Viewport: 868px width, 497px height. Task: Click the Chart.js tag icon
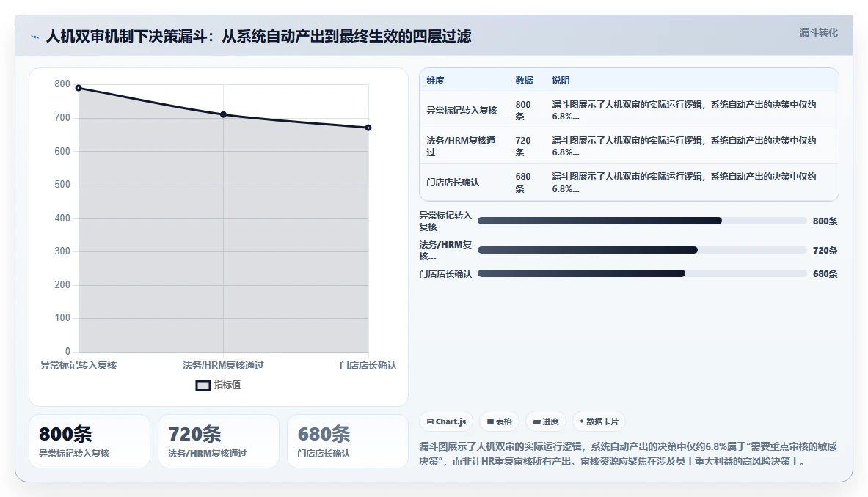pos(430,421)
